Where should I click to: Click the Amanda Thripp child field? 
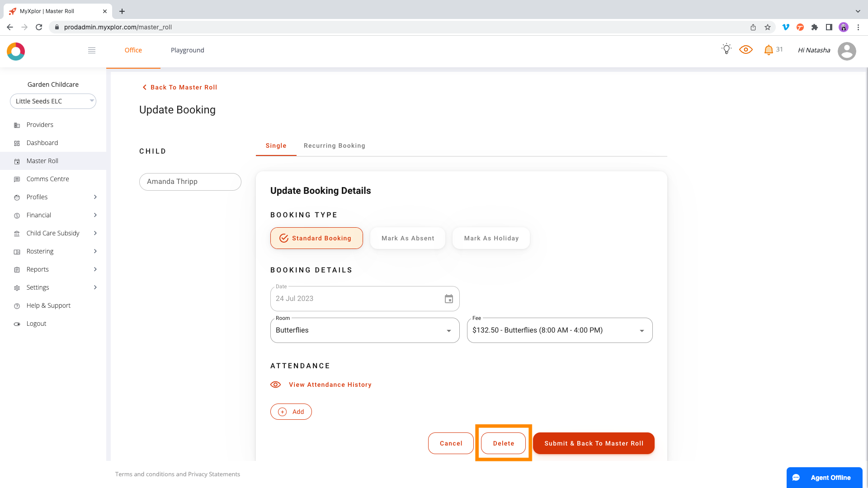[x=190, y=182]
